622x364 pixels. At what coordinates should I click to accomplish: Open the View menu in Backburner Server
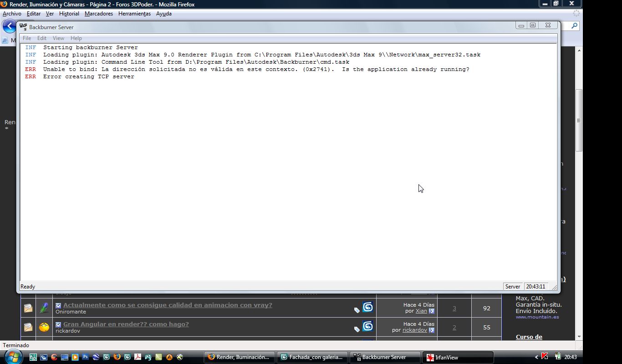click(x=58, y=38)
